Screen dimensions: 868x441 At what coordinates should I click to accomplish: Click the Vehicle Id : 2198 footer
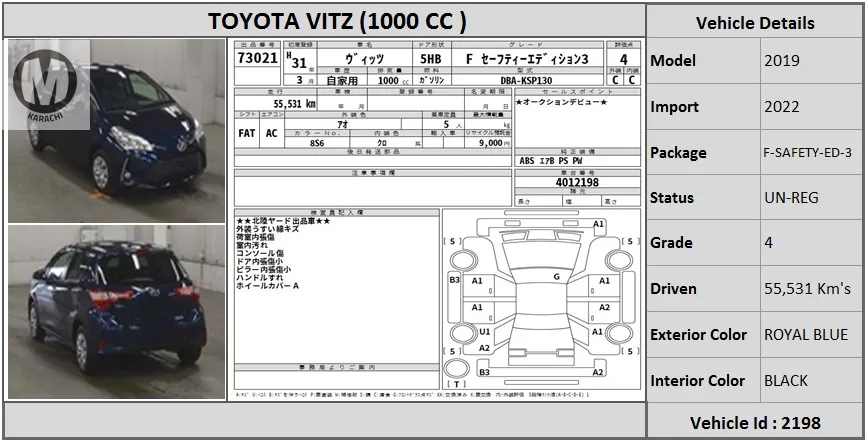(x=755, y=423)
